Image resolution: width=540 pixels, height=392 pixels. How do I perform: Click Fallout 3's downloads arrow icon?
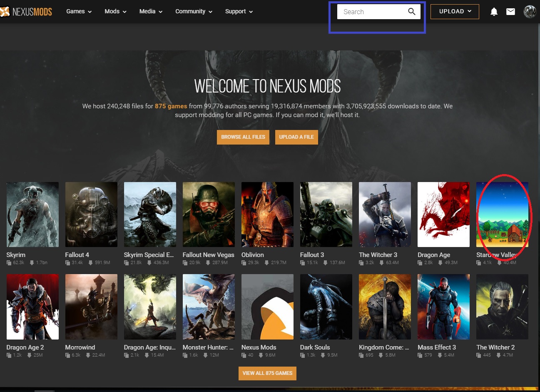point(325,263)
